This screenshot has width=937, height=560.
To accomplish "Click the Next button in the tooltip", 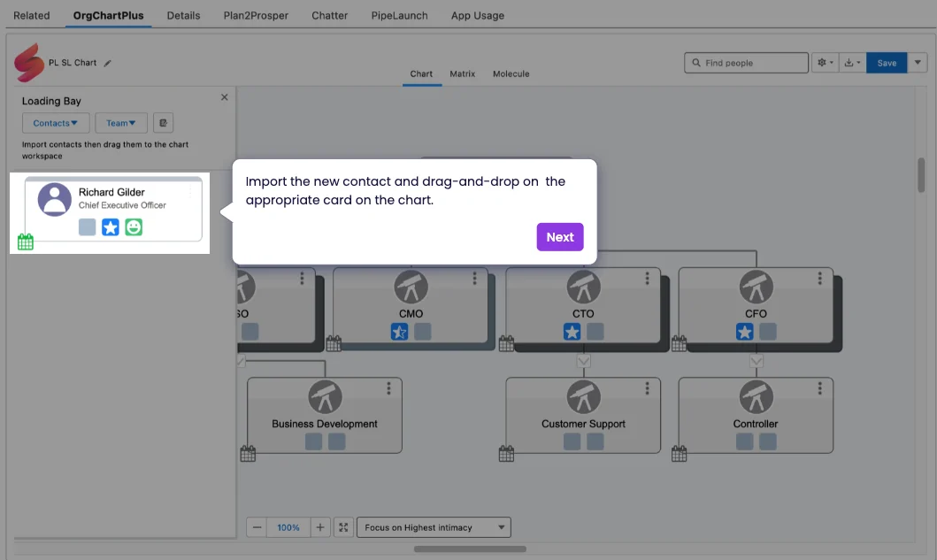I will click(559, 237).
